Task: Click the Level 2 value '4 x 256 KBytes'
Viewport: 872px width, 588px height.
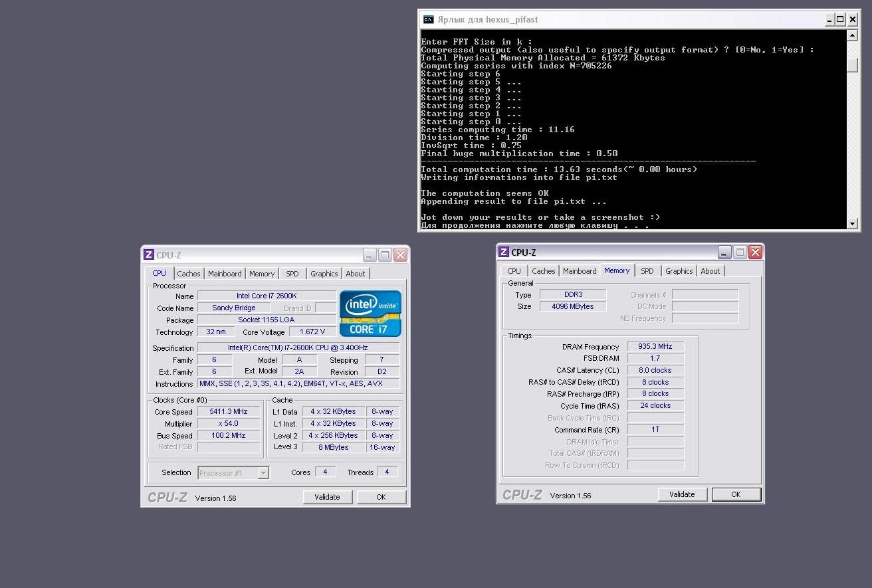Action: click(x=334, y=436)
